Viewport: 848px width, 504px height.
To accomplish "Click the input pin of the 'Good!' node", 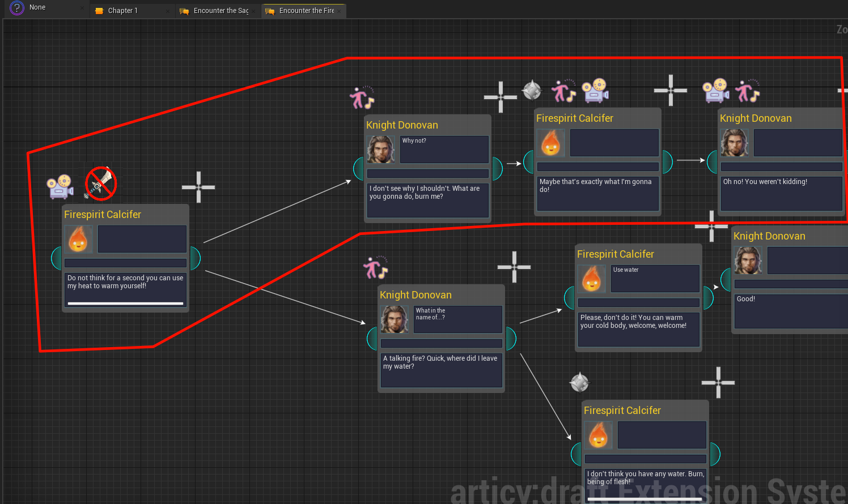I will [x=726, y=280].
